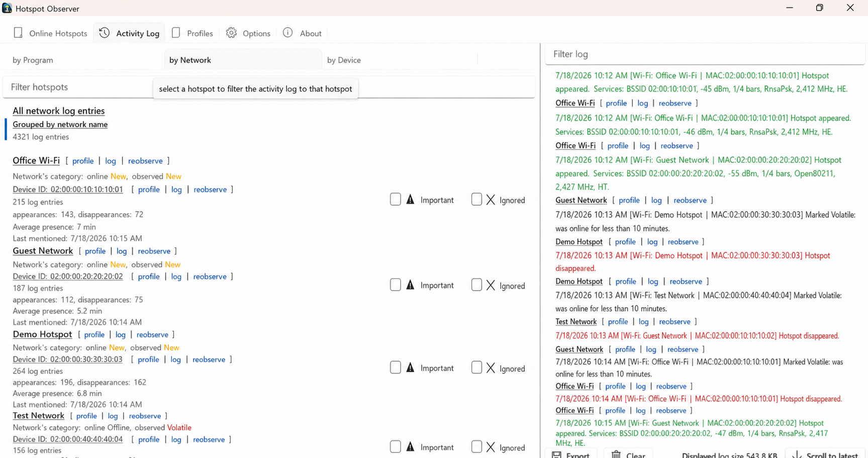Focus the Filter log field
Image resolution: width=868 pixels, height=458 pixels.
coord(705,54)
